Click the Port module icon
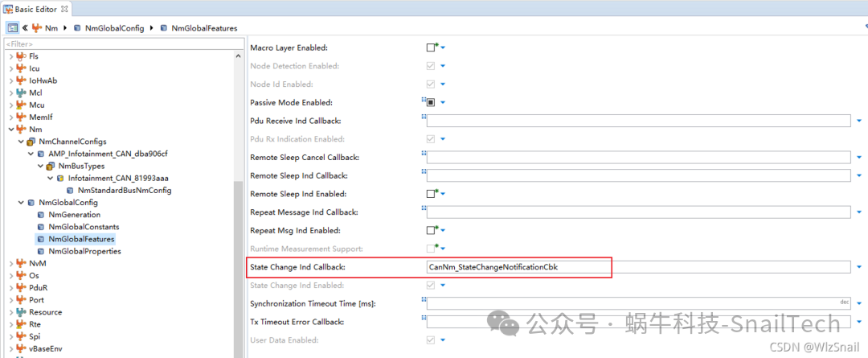The image size is (868, 358). tap(21, 300)
